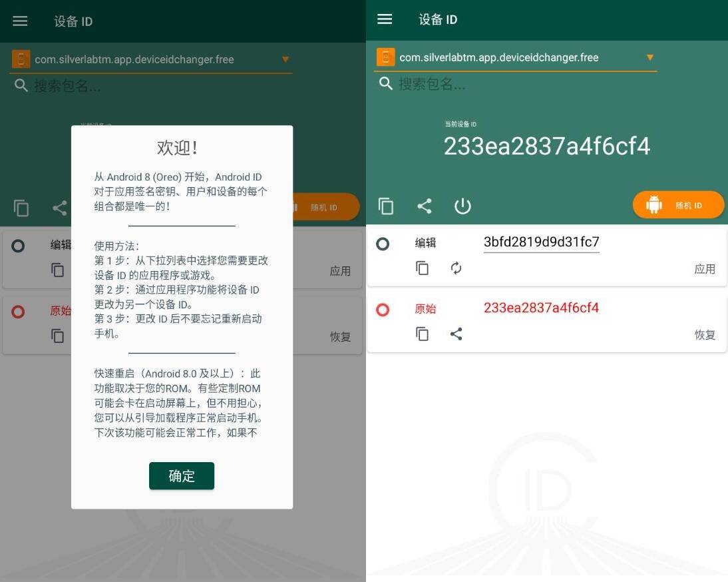Tap the copy icon under the 编辑 field
This screenshot has height=582, width=728.
423,268
